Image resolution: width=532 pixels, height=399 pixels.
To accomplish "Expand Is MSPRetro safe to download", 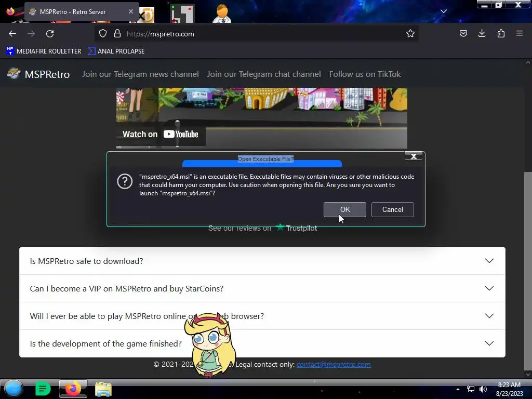I will (262, 261).
